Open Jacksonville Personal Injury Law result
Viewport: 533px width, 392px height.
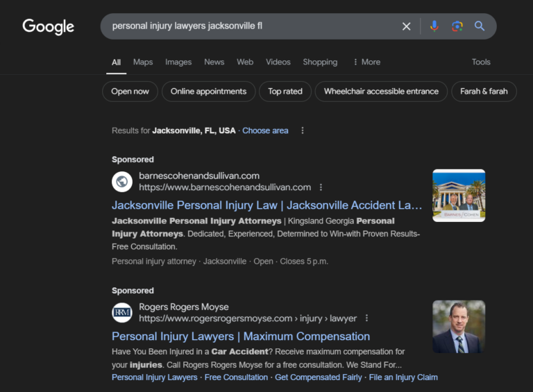click(x=266, y=205)
